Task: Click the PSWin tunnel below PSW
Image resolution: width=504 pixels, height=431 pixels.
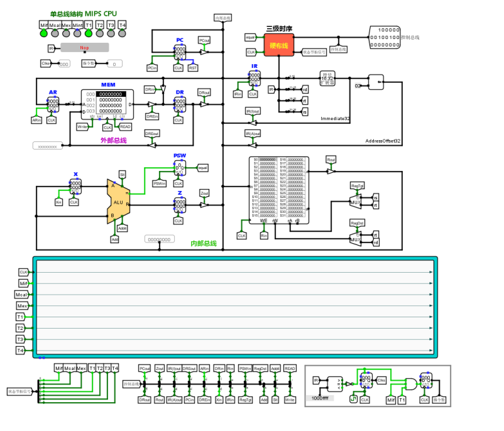Action: coord(160,183)
